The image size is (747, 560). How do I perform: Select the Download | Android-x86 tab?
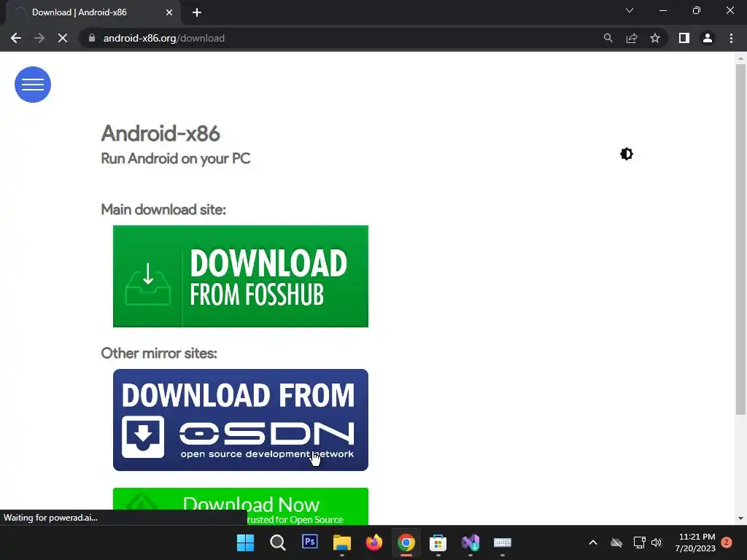tap(93, 12)
